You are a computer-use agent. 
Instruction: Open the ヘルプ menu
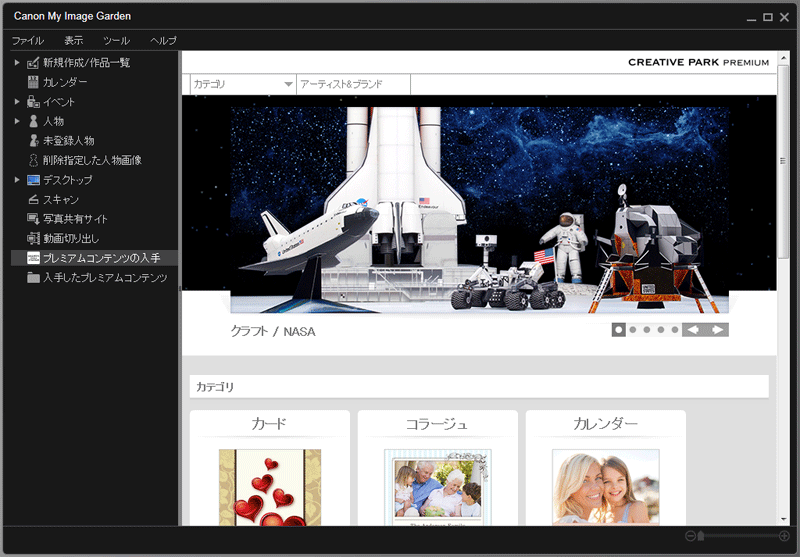point(163,40)
